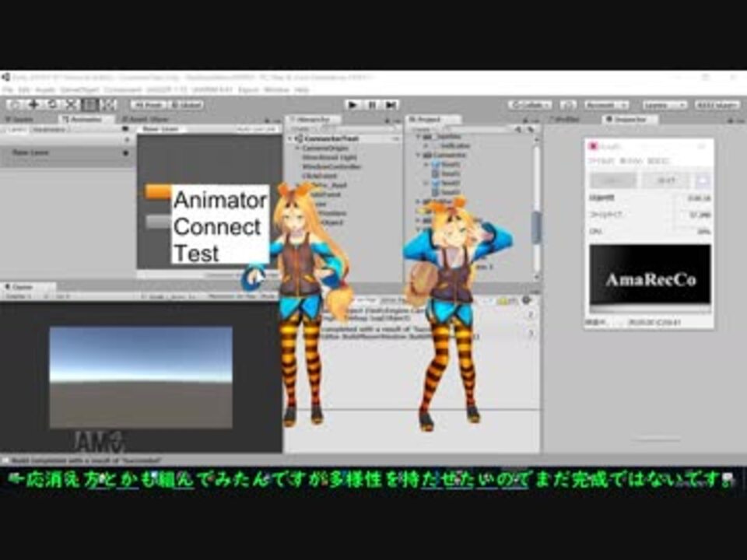Collapse the Connector folder in Project panel

tap(419, 155)
